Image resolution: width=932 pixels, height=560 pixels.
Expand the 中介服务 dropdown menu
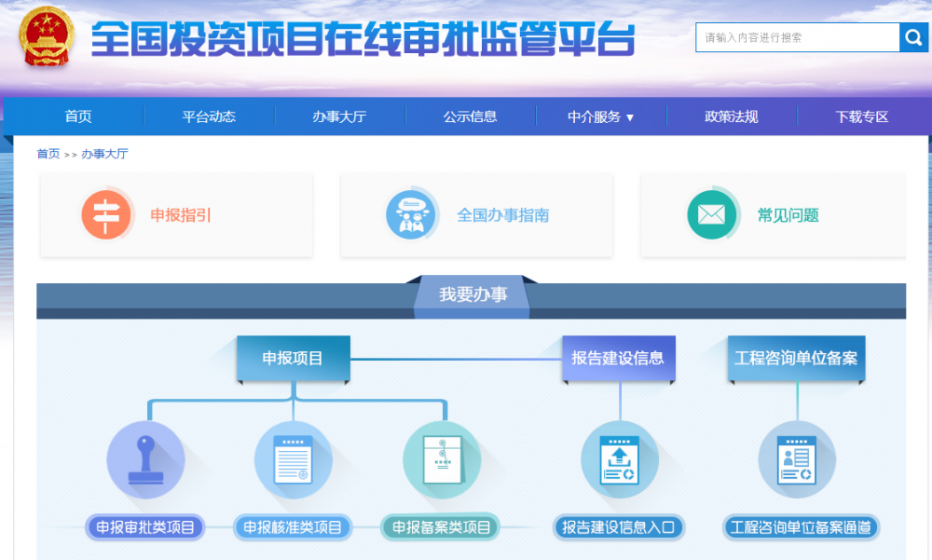pyautogui.click(x=601, y=116)
